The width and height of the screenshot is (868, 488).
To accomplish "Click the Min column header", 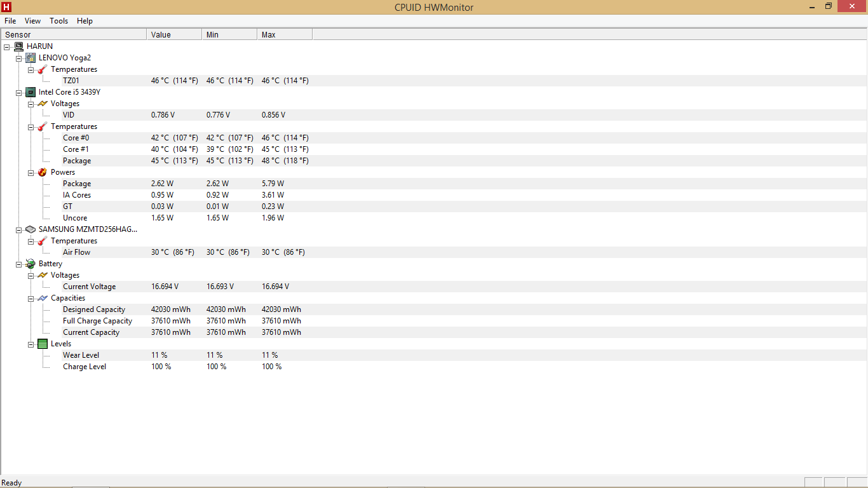I will pyautogui.click(x=229, y=35).
